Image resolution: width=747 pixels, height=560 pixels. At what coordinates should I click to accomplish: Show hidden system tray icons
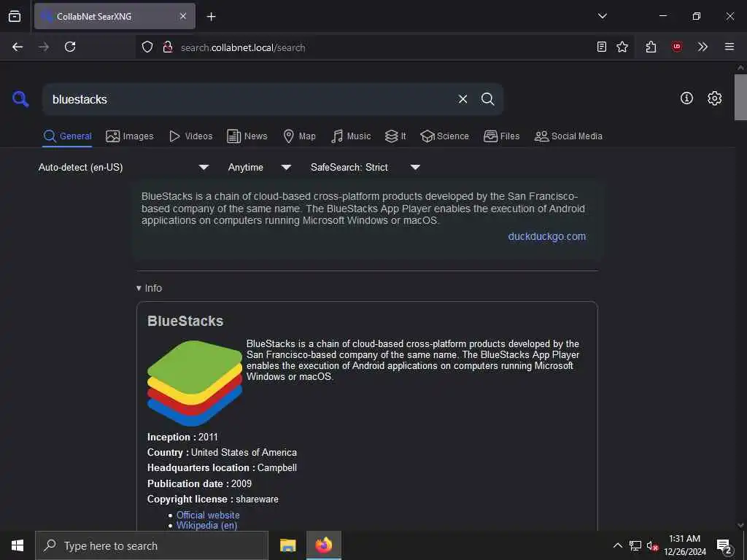pos(617,545)
